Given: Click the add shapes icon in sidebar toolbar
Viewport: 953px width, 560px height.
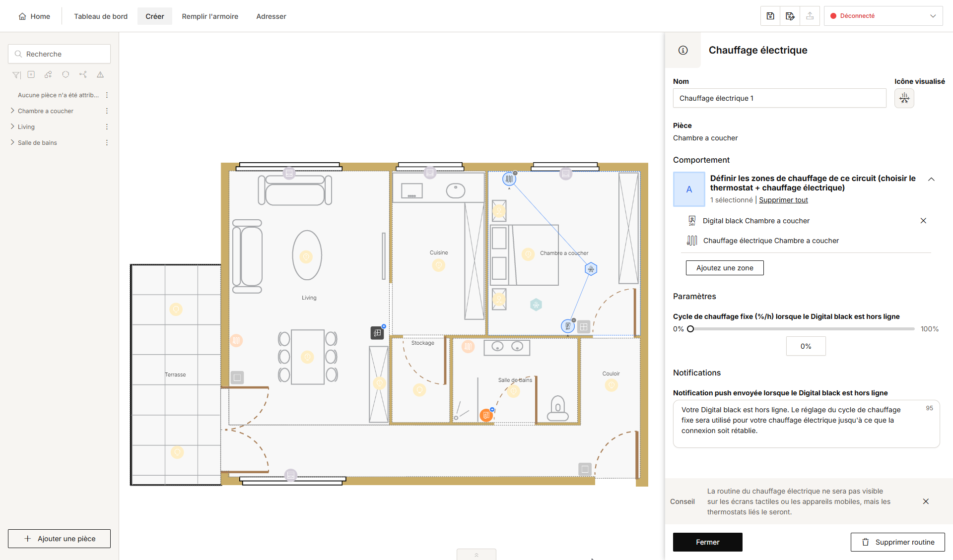Looking at the screenshot, I should (x=48, y=74).
